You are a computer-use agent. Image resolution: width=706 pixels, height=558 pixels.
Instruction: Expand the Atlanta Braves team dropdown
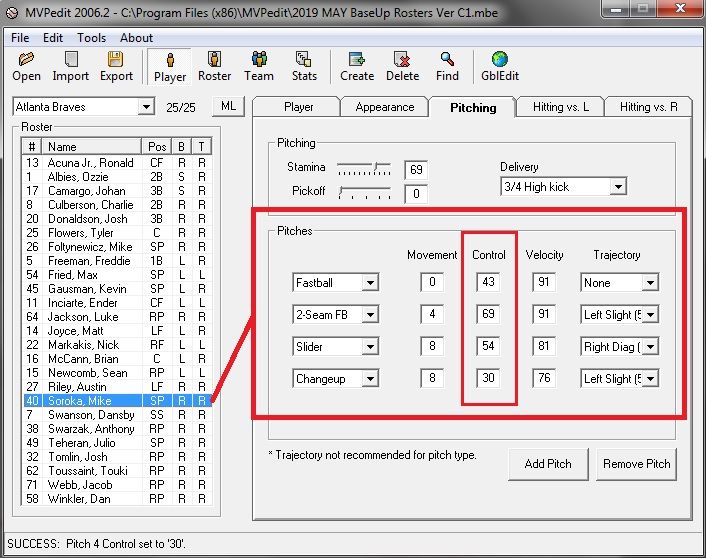coord(146,107)
